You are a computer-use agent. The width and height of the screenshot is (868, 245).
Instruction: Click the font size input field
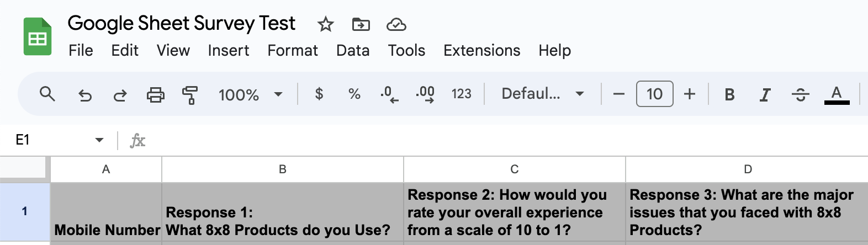(654, 94)
